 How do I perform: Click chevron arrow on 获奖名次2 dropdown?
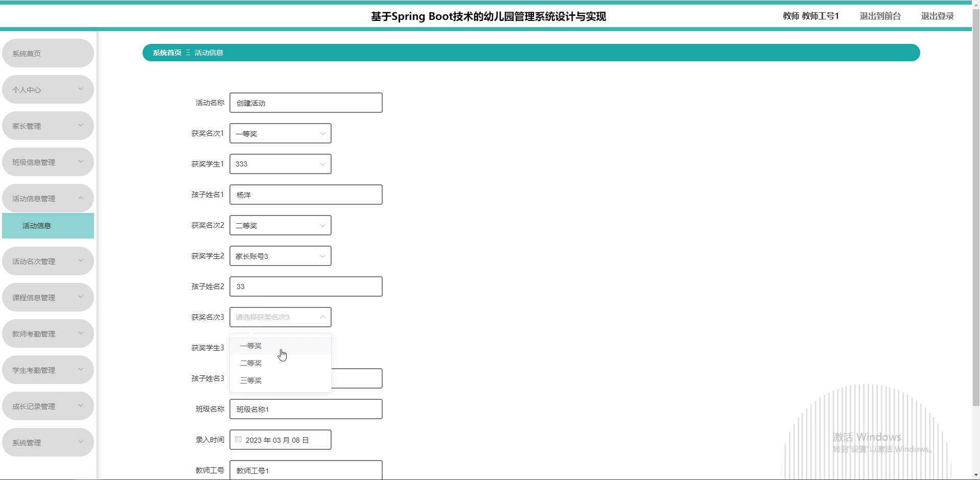click(x=322, y=226)
